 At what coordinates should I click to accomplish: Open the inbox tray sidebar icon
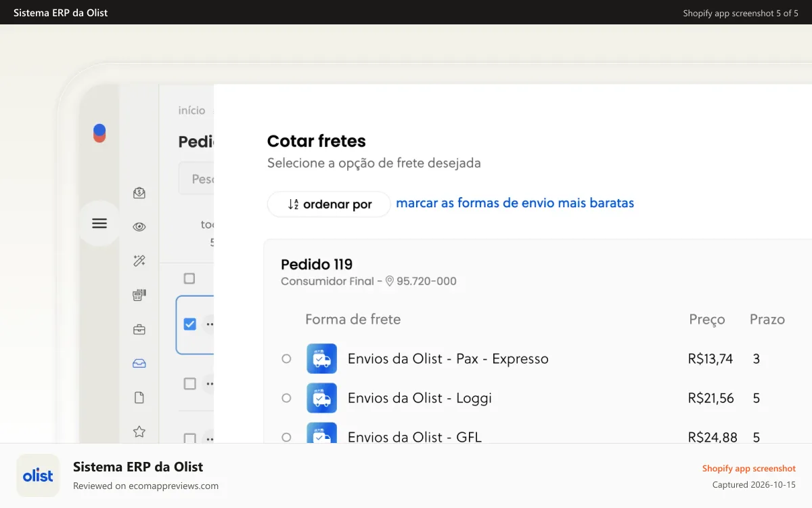coord(139,364)
